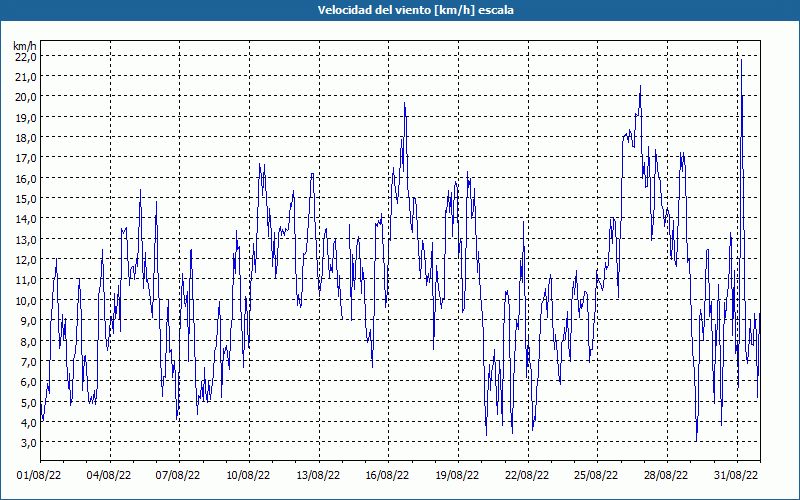800x500 pixels.
Task: Click the 31/08/22 date label
Action: point(736,476)
